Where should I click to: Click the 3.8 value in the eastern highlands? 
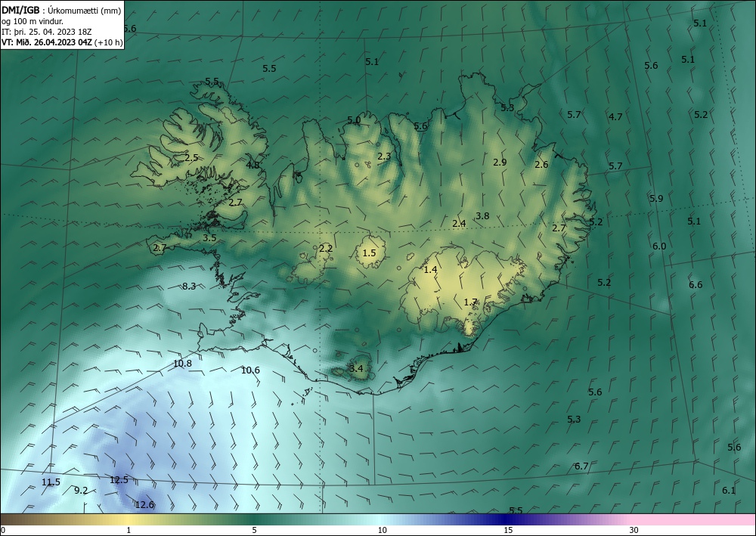482,216
